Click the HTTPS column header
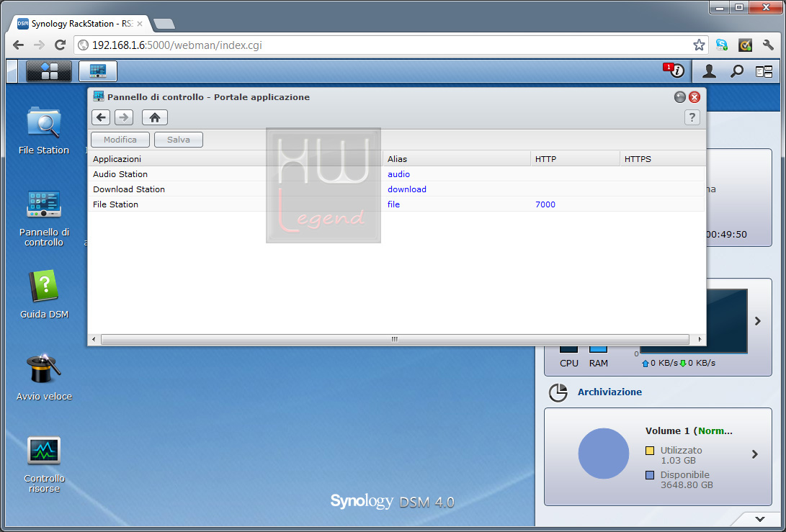 click(662, 159)
